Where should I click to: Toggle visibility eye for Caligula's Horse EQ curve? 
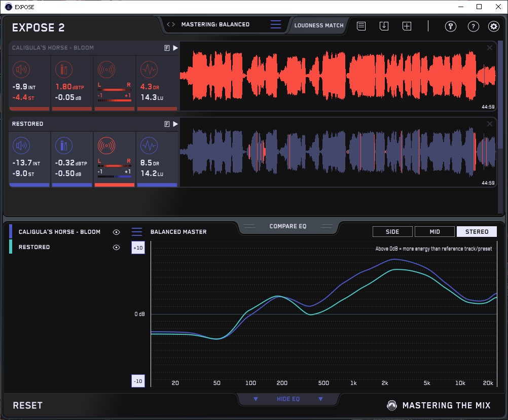tap(116, 232)
